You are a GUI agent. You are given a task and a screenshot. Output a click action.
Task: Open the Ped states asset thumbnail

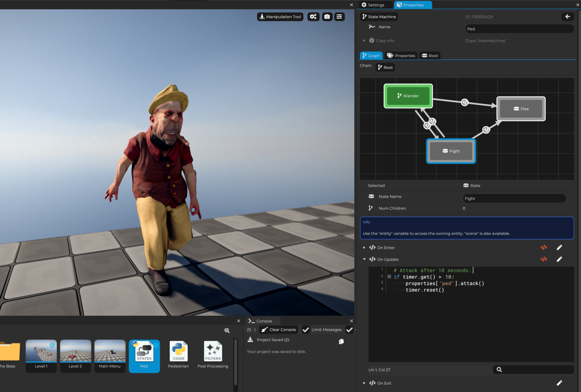144,352
